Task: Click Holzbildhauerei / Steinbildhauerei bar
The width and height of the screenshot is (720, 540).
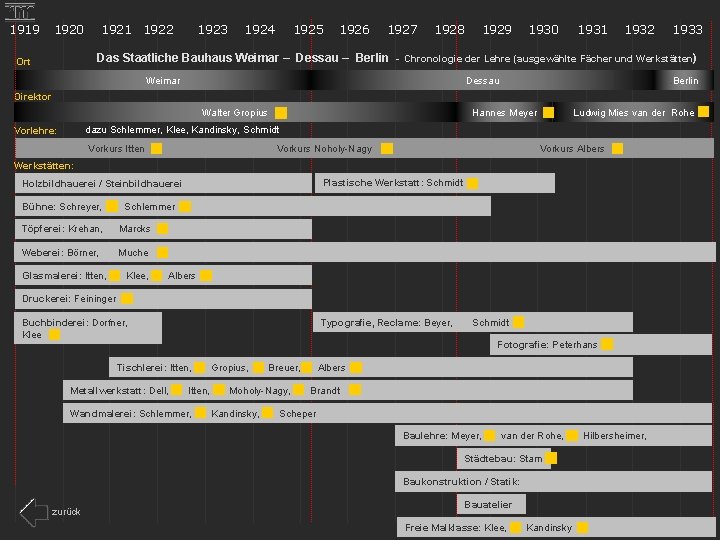Action: coord(163,183)
